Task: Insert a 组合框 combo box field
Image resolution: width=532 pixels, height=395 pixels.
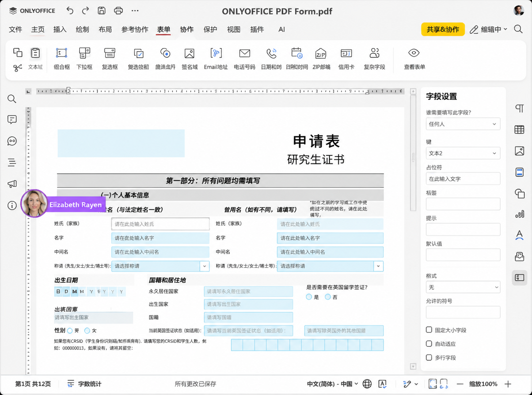Action: click(x=62, y=59)
